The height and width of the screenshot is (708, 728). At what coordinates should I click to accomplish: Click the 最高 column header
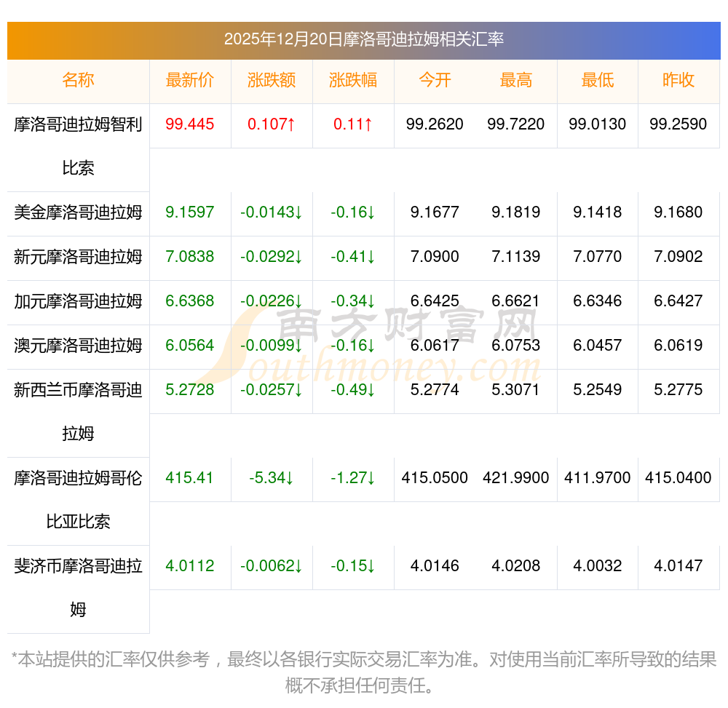pyautogui.click(x=516, y=81)
